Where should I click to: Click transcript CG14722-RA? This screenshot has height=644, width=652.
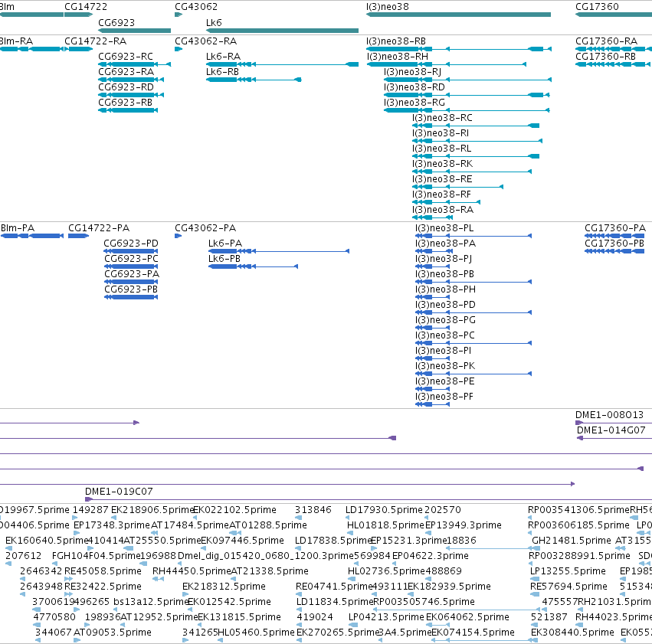point(95,41)
